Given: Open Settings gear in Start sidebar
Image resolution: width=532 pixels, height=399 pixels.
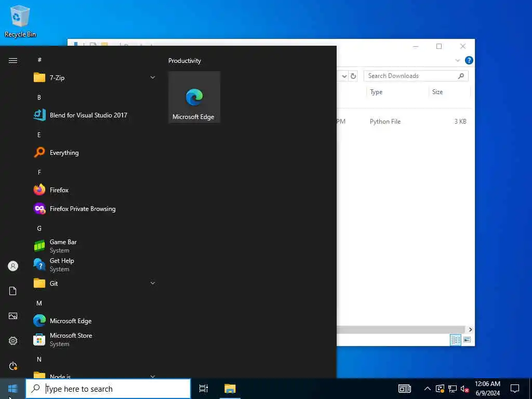Looking at the screenshot, I should pos(13,341).
